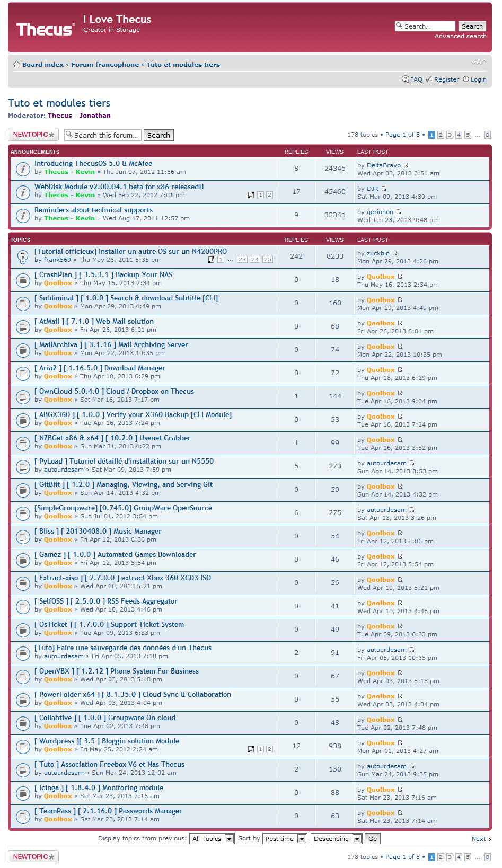Go to page 2 in top pagination
The width and height of the screenshot is (502, 868).
[441, 135]
